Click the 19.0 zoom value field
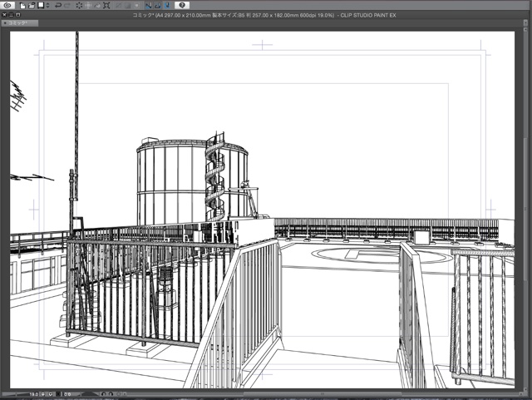 point(34,394)
